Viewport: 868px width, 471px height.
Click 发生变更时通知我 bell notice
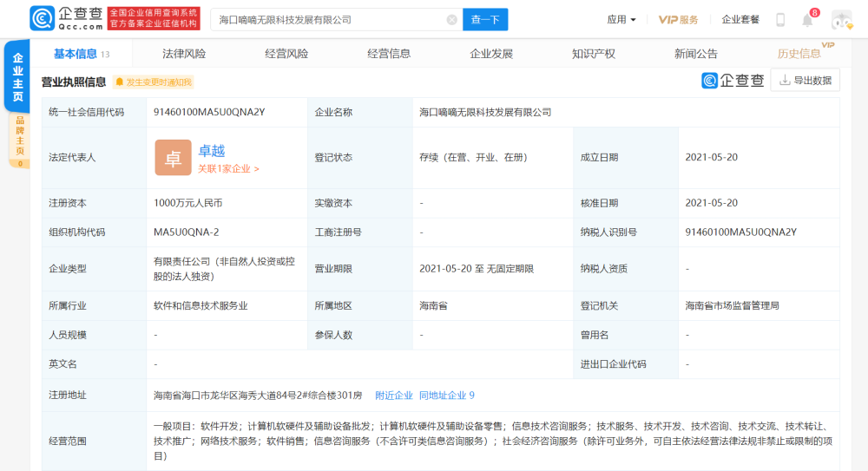pos(154,82)
